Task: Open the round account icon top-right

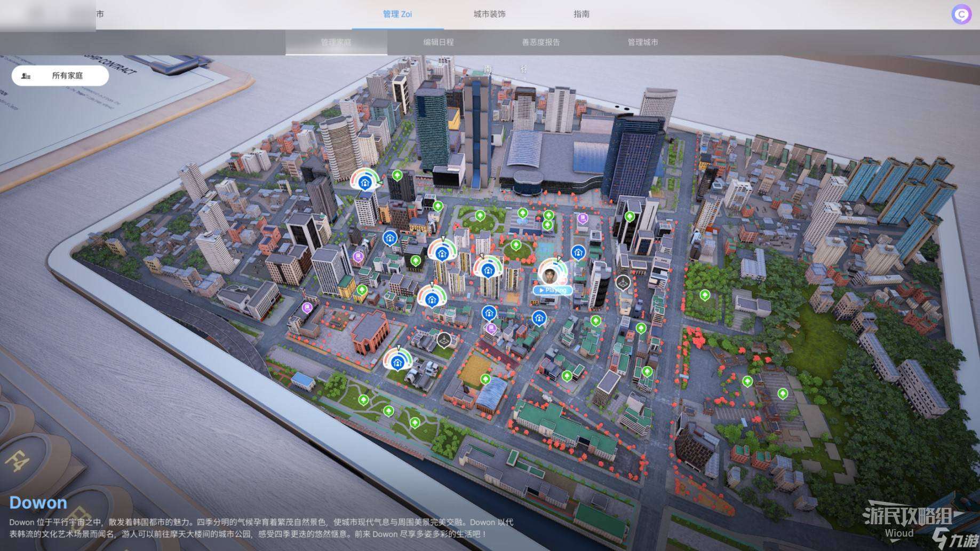Action: pos(962,14)
